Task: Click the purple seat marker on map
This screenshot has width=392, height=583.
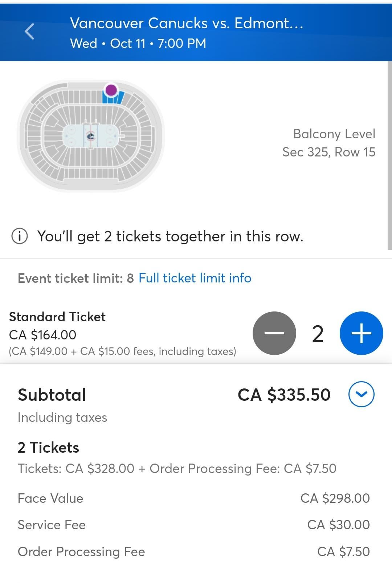Action: pyautogui.click(x=111, y=90)
